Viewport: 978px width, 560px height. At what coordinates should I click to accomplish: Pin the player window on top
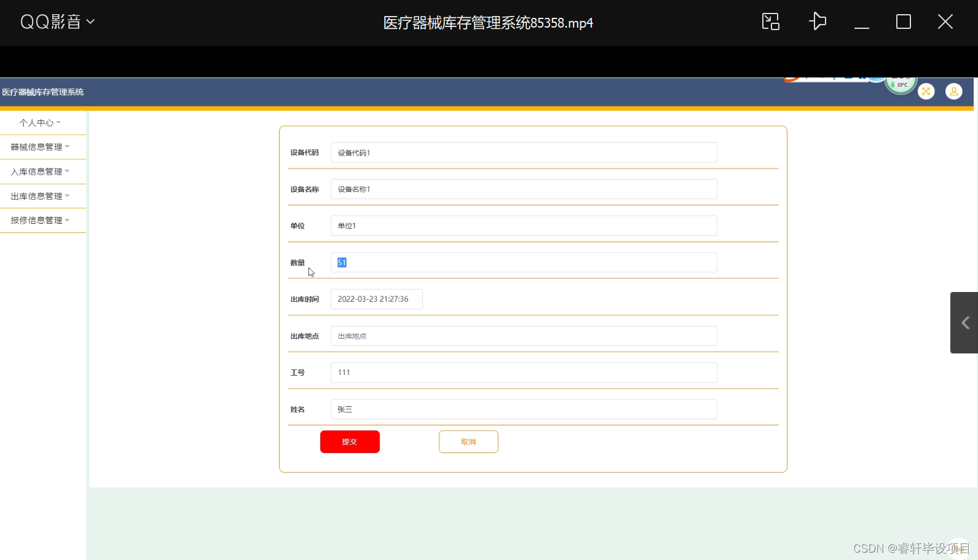[817, 22]
